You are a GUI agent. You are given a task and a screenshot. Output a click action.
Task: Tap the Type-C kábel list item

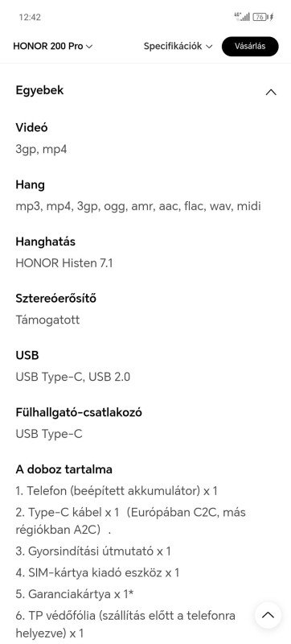pos(131,521)
